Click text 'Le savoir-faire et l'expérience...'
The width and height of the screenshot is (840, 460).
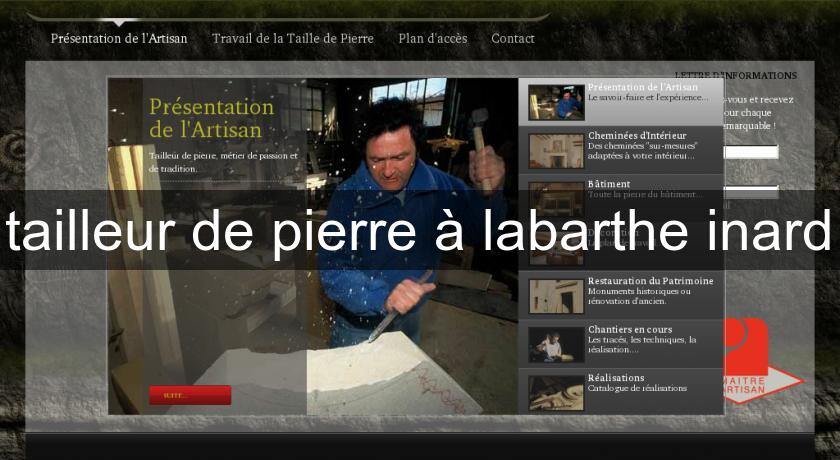pos(648,97)
